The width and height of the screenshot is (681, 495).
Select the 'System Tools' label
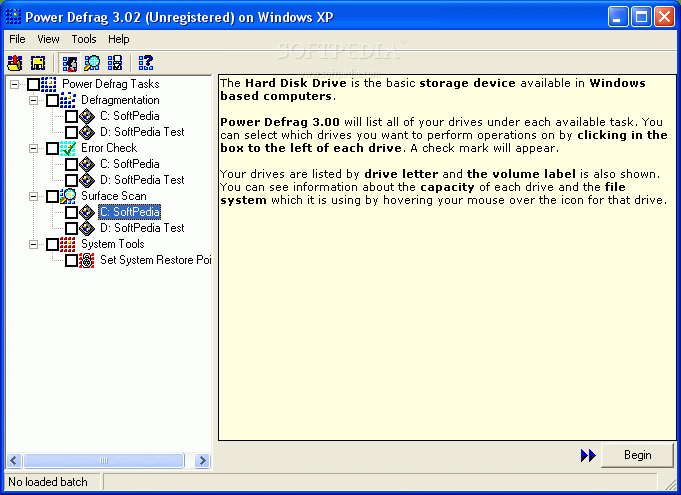[112, 244]
